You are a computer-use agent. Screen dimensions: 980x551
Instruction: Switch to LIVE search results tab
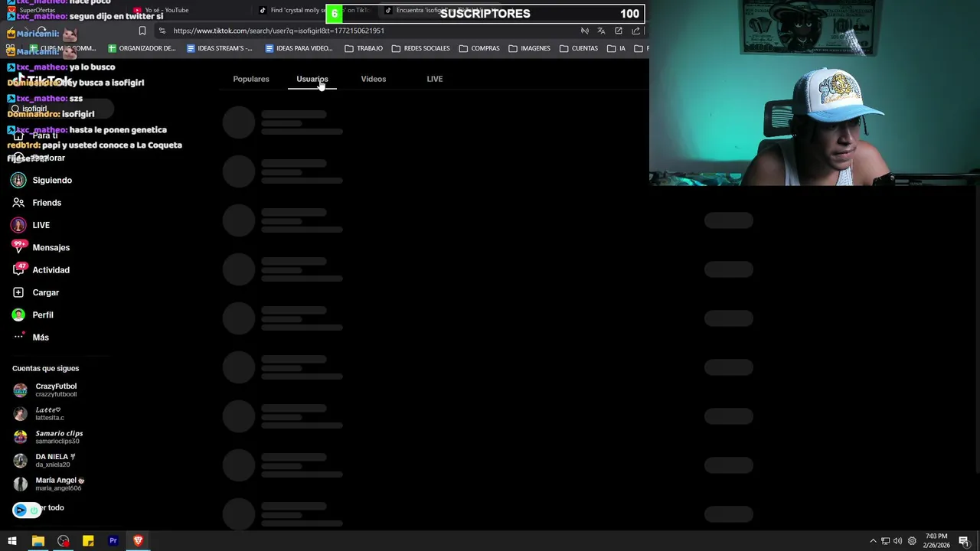[435, 79]
